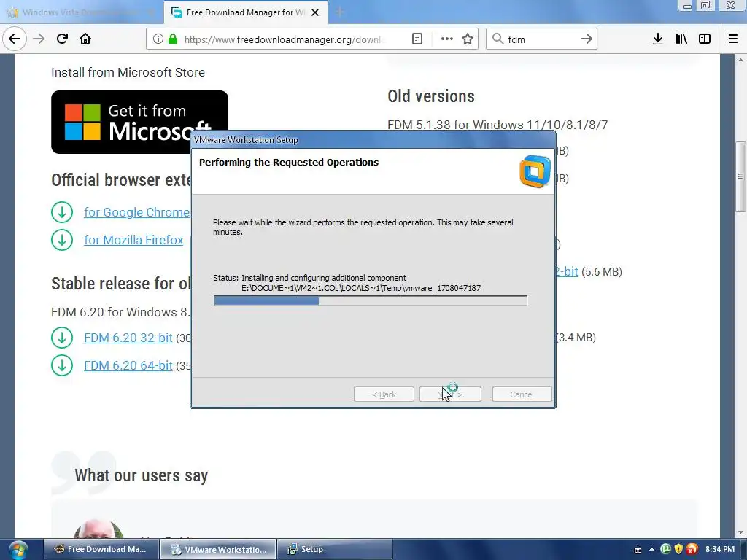Show hidden tray icons with the arrow
The image size is (747, 560).
(651, 550)
